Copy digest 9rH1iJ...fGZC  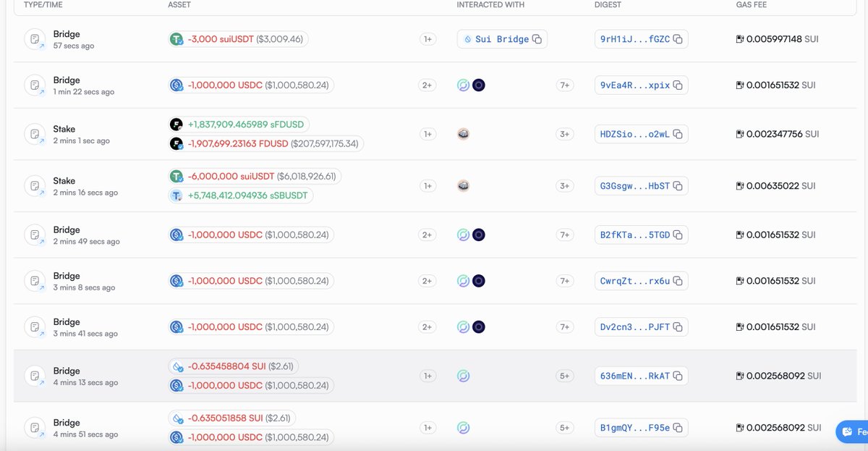678,39
